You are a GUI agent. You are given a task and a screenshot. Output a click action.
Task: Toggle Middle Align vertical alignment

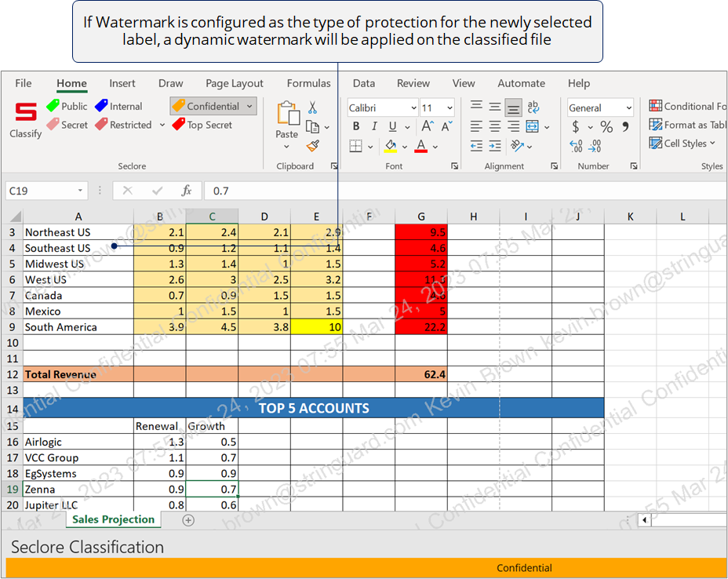[495, 107]
